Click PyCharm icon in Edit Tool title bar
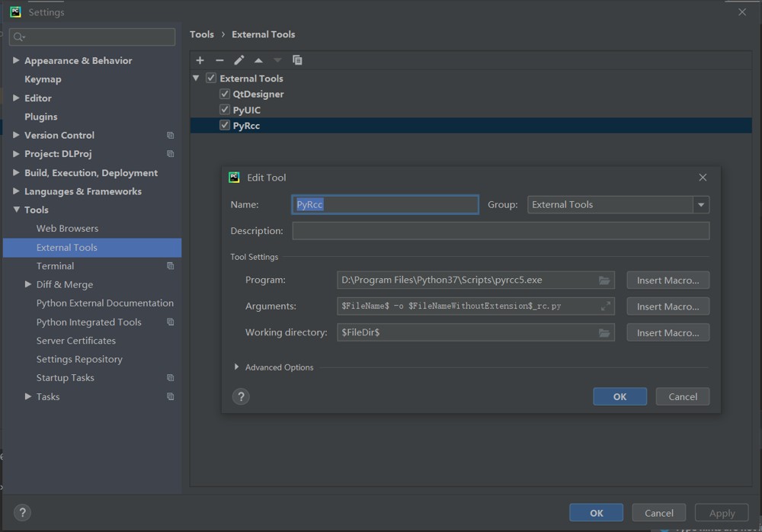The width and height of the screenshot is (762, 532). coord(234,178)
